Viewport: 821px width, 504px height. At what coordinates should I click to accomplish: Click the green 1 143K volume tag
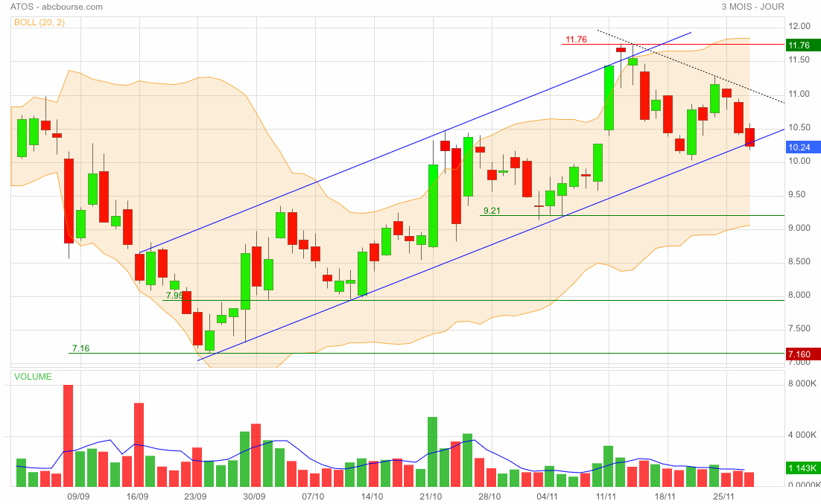click(x=803, y=468)
